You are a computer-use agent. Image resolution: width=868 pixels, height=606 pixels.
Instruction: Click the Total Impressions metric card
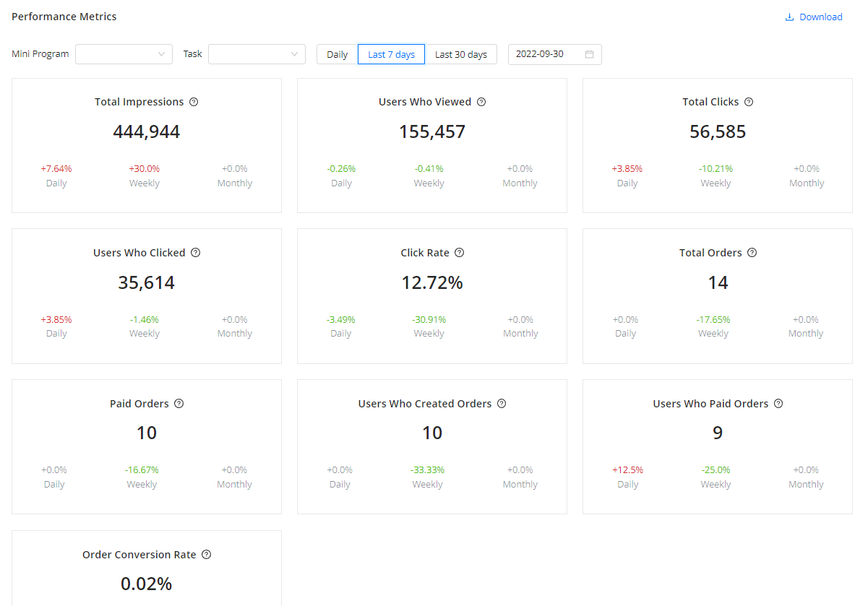147,145
